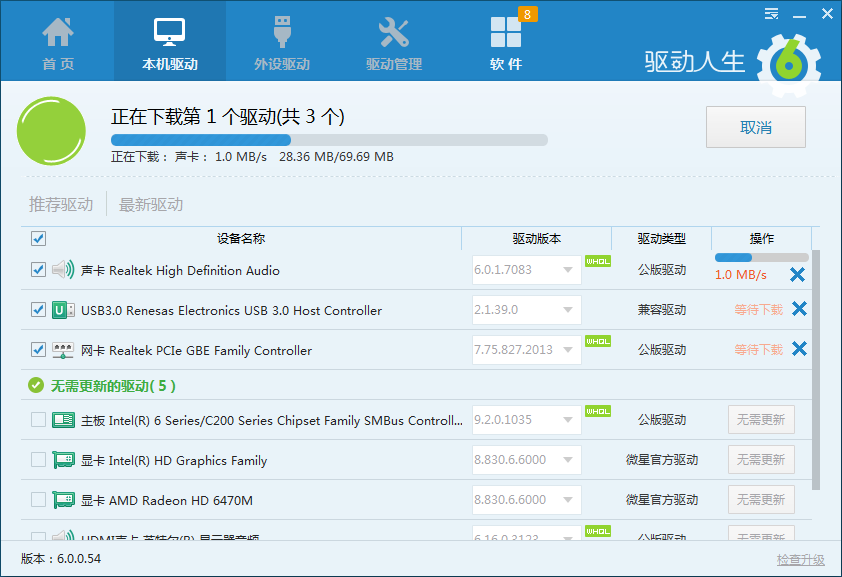842x577 pixels.
Task: Expand the 2.1.39.0 driver version dropdown
Action: click(x=569, y=310)
